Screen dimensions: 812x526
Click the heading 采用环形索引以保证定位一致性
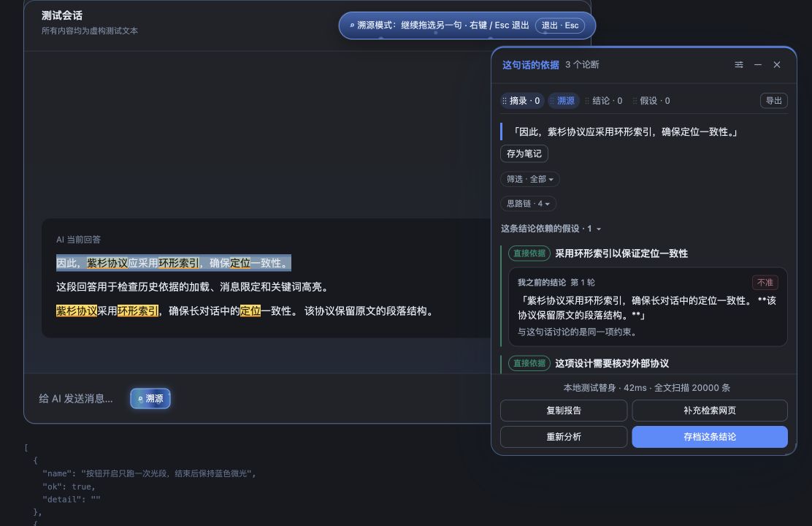(621, 254)
